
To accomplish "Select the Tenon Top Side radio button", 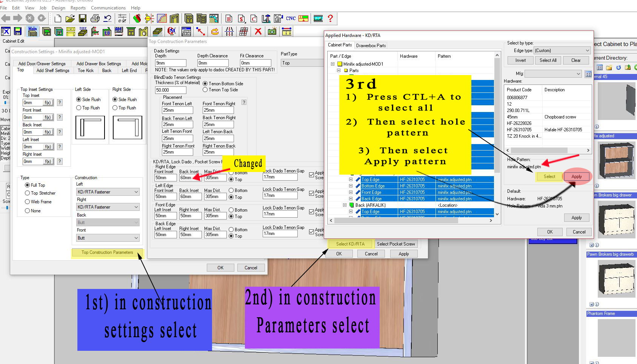I will coord(205,90).
